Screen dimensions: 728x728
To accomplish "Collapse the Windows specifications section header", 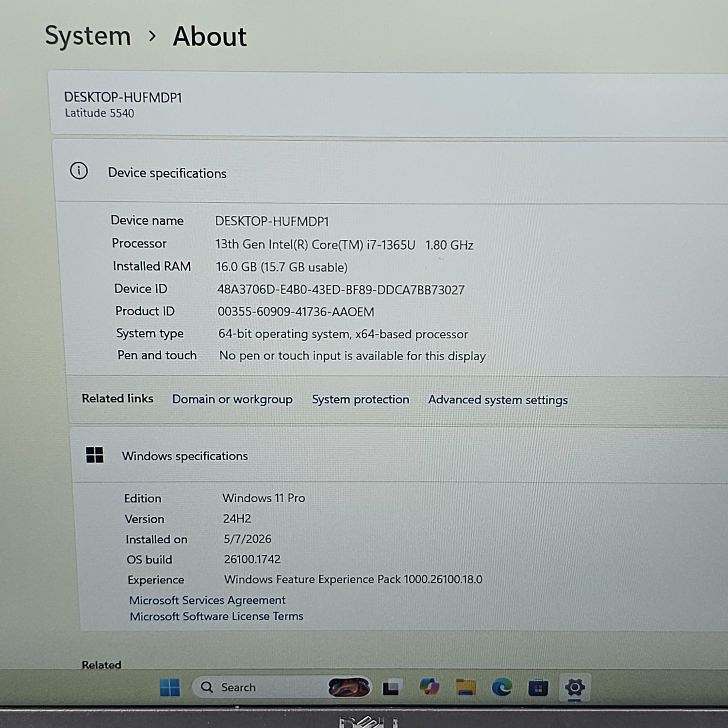I will click(x=399, y=456).
